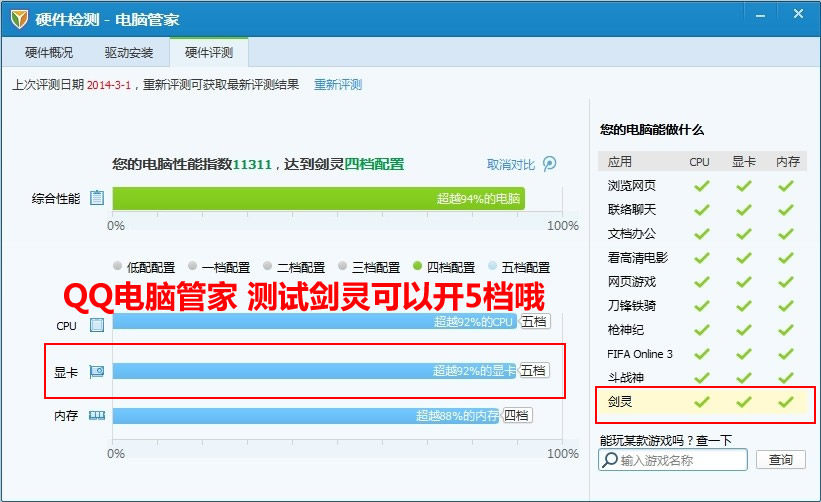Click the 查询 button
The image size is (821, 502).
(x=781, y=460)
